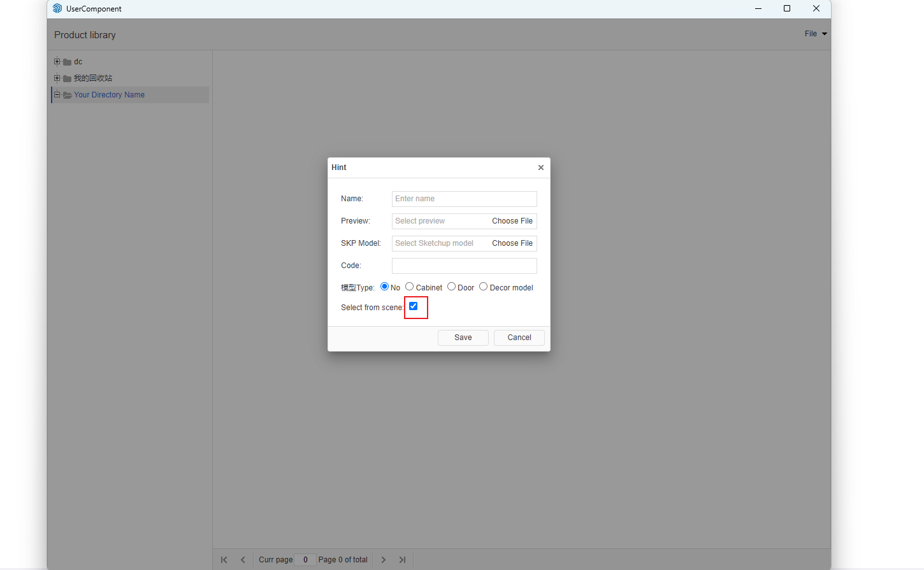Click the dc folder icon

(67, 62)
